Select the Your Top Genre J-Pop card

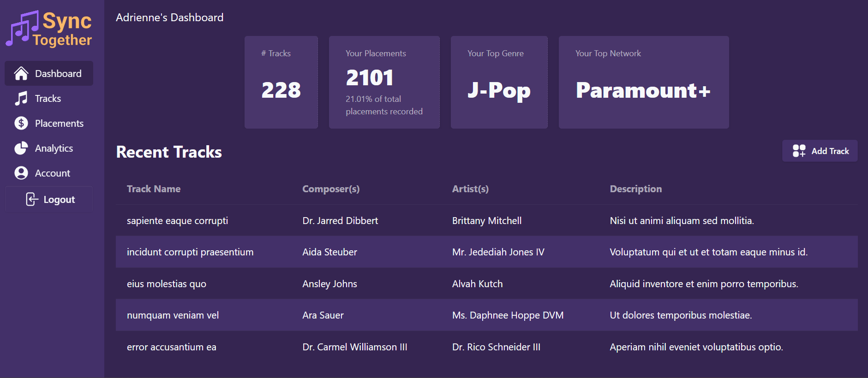click(499, 82)
